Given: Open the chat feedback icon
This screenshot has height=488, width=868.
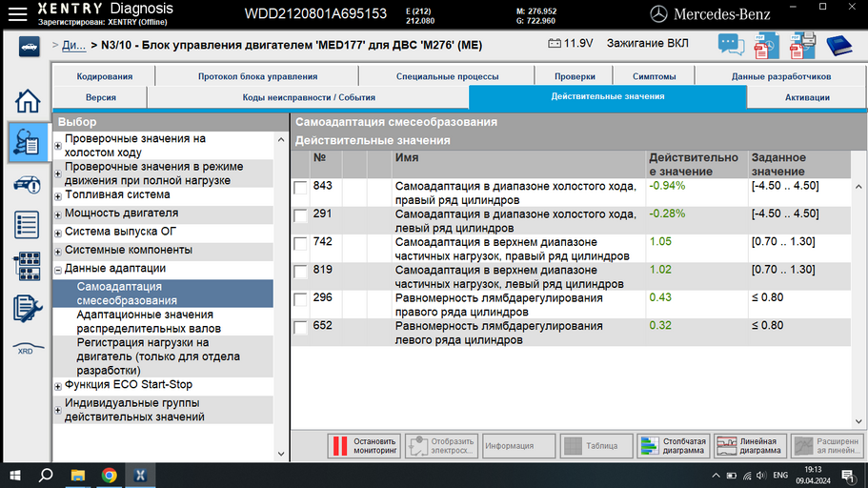Looking at the screenshot, I should point(731,45).
